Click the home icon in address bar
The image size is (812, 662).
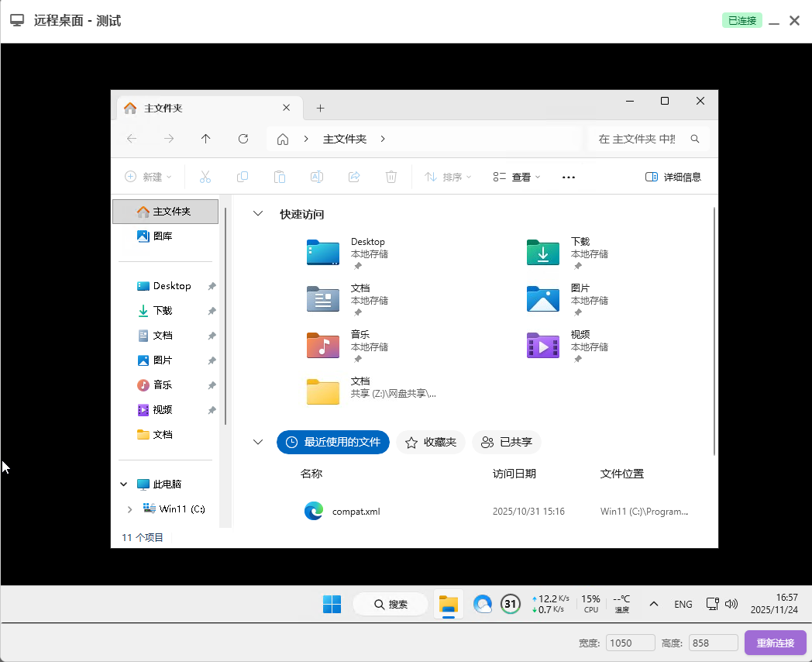pyautogui.click(x=283, y=139)
